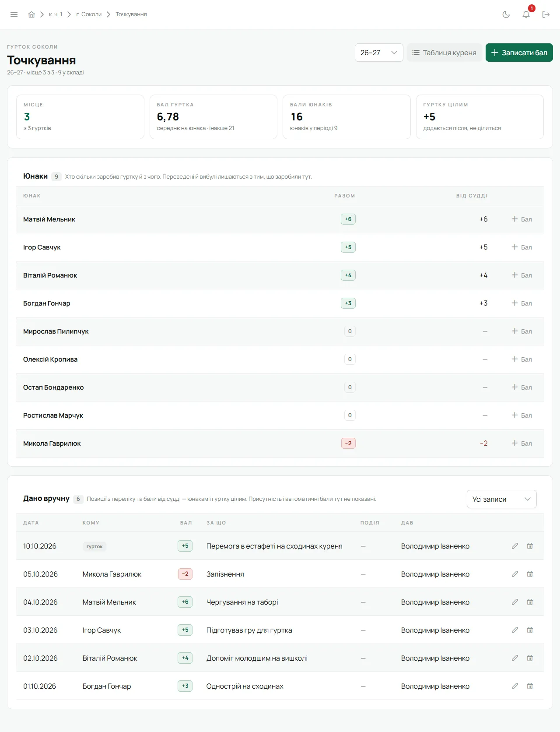This screenshot has height=732, width=560.
Task: Add a бал for Микола Гаврилюк
Action: [522, 443]
